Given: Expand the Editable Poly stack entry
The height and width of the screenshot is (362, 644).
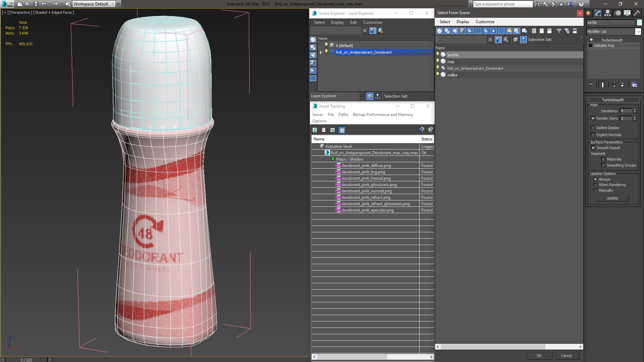Looking at the screenshot, I should point(590,46).
